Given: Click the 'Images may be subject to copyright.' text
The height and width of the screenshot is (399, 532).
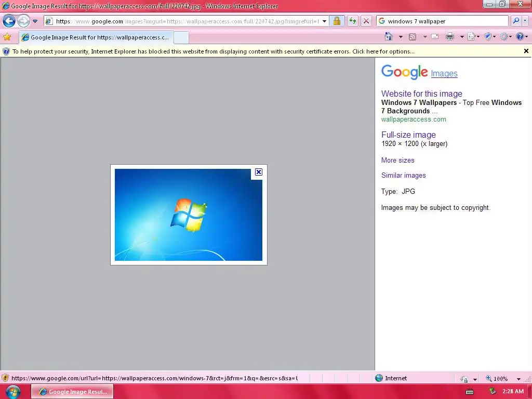Looking at the screenshot, I should tap(436, 208).
